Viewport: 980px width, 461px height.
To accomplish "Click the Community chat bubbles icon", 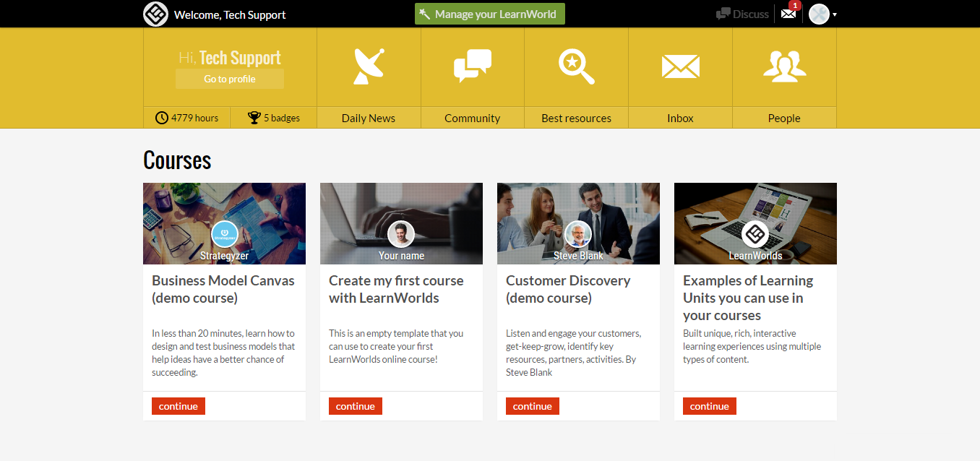I will pos(473,66).
